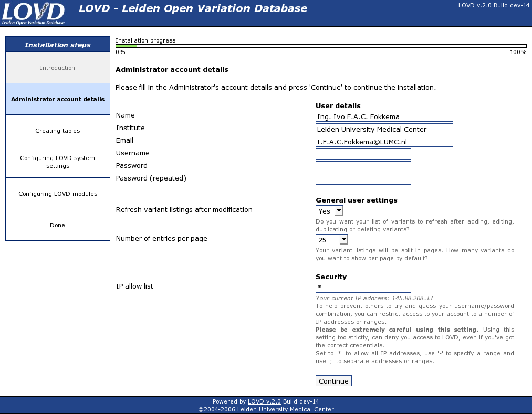Viewport: 532px width, 414px height.
Task: Click the Installation steps sidebar header
Action: click(x=58, y=45)
